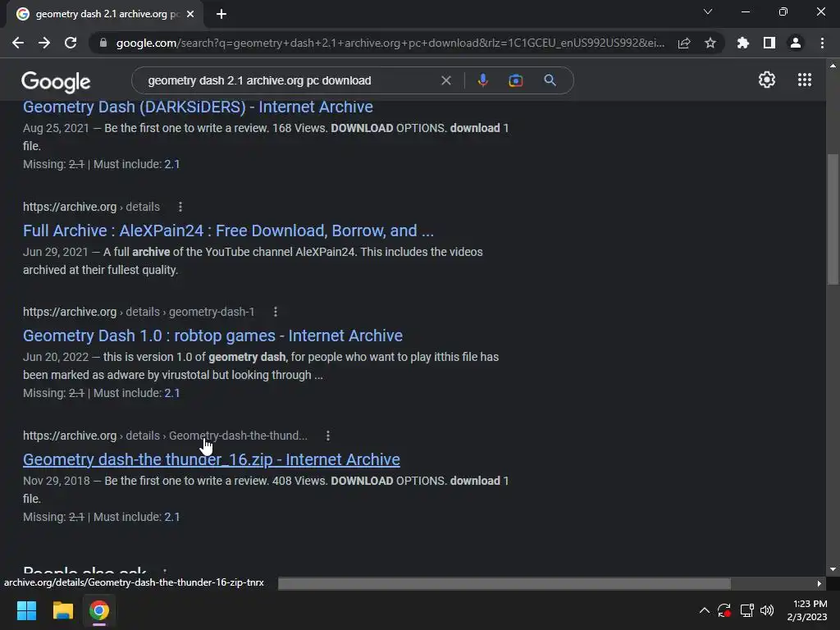Image resolution: width=840 pixels, height=630 pixels.
Task: Open Chrome three-dot menu
Action: pos(822,43)
